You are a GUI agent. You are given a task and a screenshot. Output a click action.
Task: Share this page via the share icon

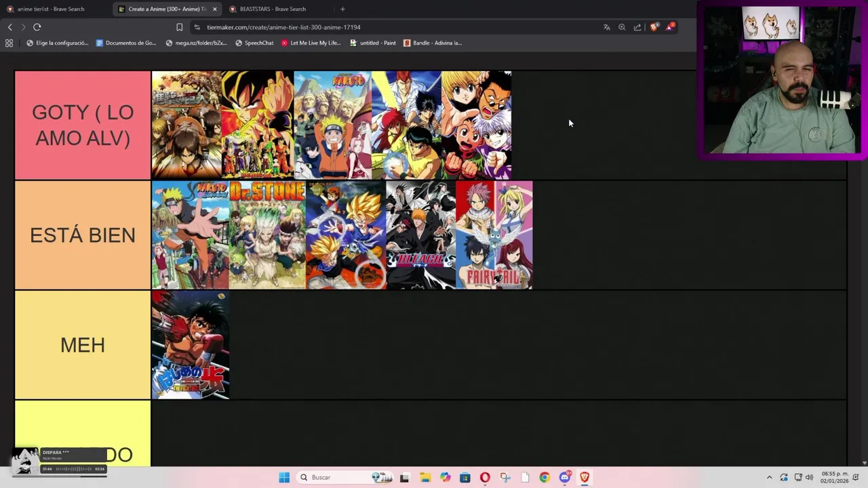point(637,27)
